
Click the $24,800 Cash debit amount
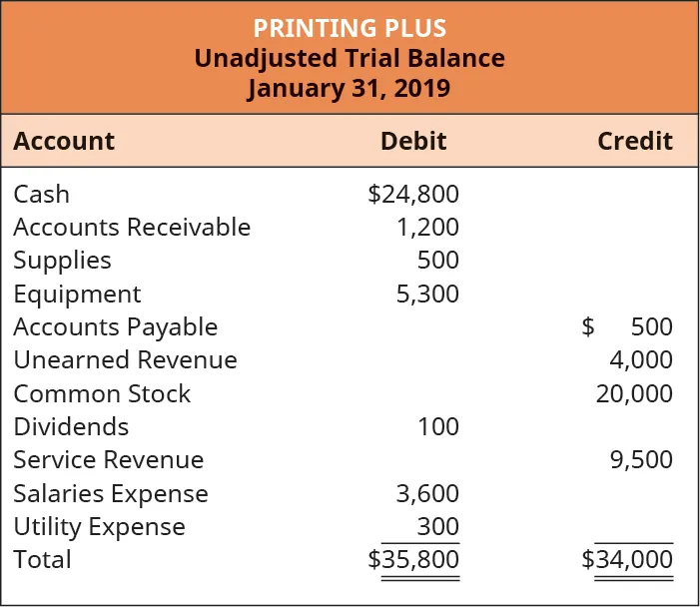[413, 194]
